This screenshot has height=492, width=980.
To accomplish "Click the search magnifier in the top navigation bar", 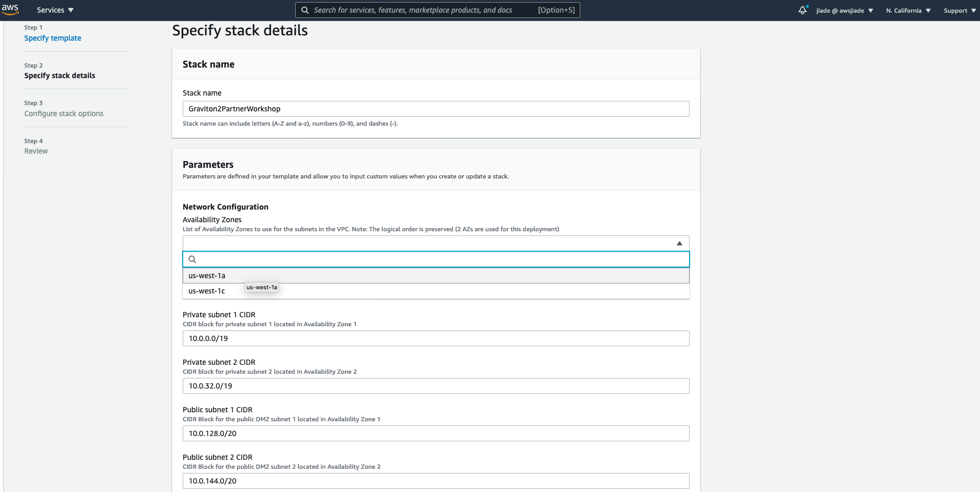I will tap(305, 10).
